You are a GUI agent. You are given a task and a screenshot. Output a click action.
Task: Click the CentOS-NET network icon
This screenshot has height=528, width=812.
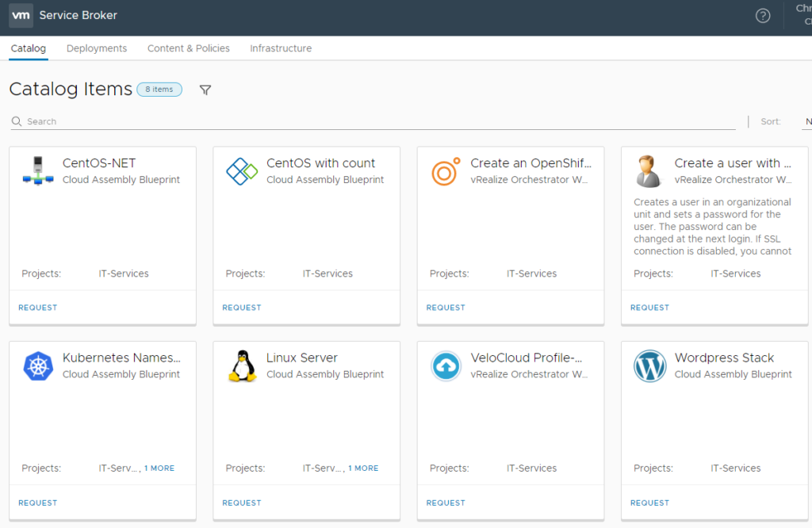38,170
